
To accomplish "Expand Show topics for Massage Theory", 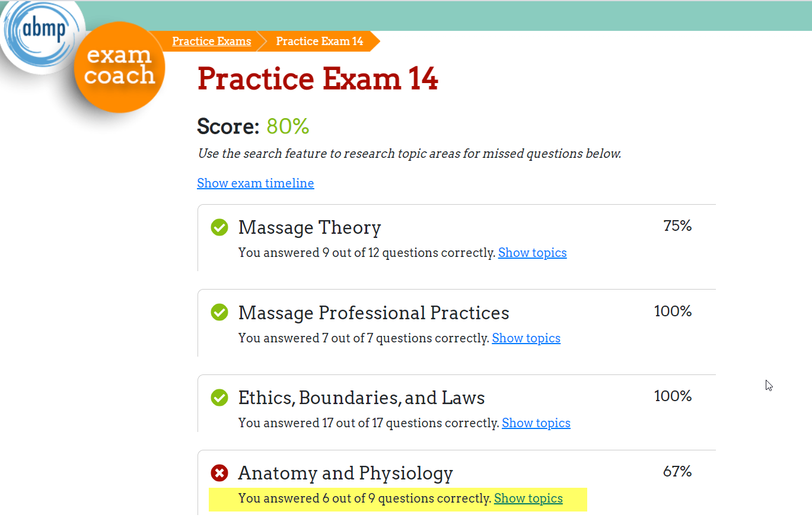I will [x=532, y=253].
